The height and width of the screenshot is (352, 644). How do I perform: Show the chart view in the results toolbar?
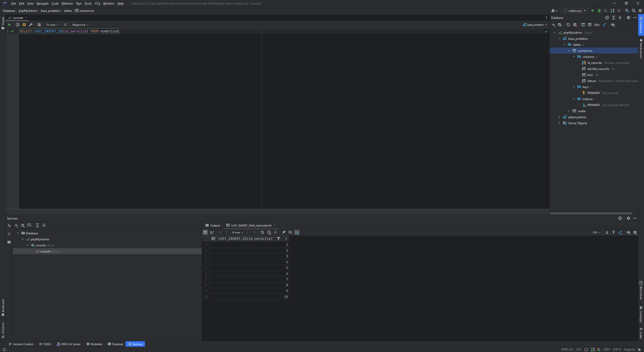pyautogui.click(x=212, y=232)
